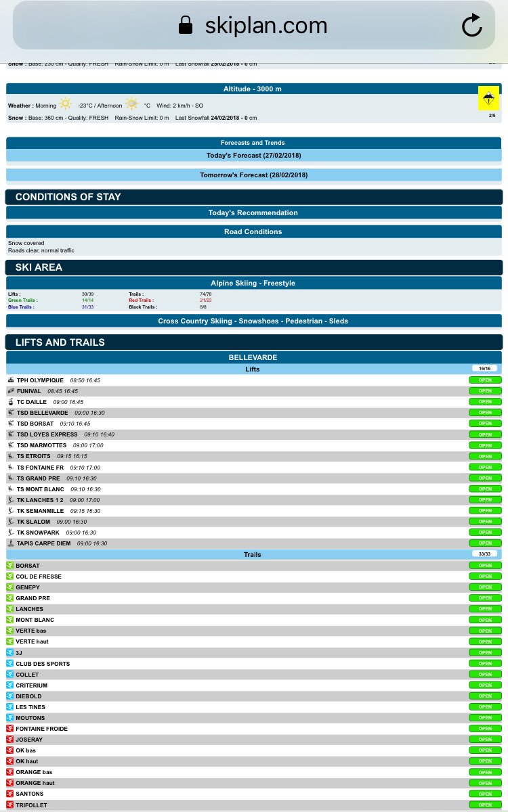Collapse the Trails subsection header
Image resolution: width=508 pixels, height=812 pixels.
pyautogui.click(x=254, y=554)
